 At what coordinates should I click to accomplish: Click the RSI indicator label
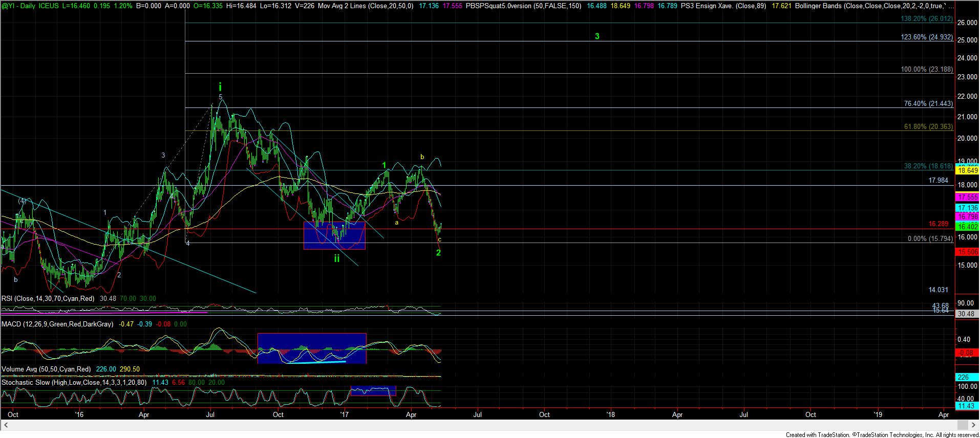(x=48, y=298)
